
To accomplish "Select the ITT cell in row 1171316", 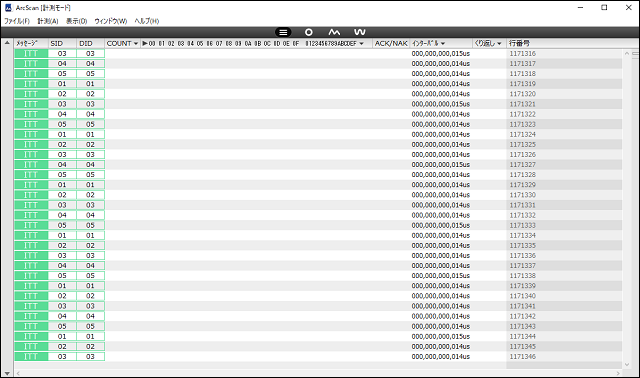I will point(31,53).
